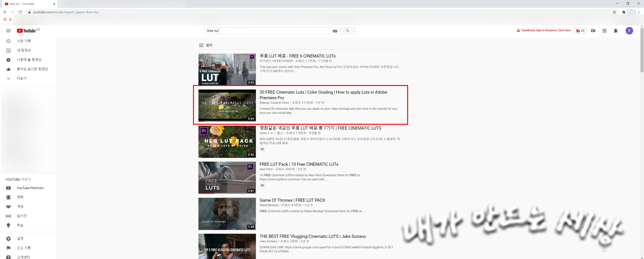This screenshot has height=259, width=644.
Task: Go to 시청 기록 watch history
Action: [24, 41]
